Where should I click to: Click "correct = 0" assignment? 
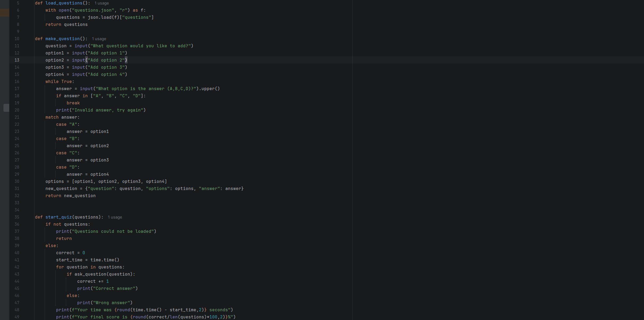click(70, 253)
